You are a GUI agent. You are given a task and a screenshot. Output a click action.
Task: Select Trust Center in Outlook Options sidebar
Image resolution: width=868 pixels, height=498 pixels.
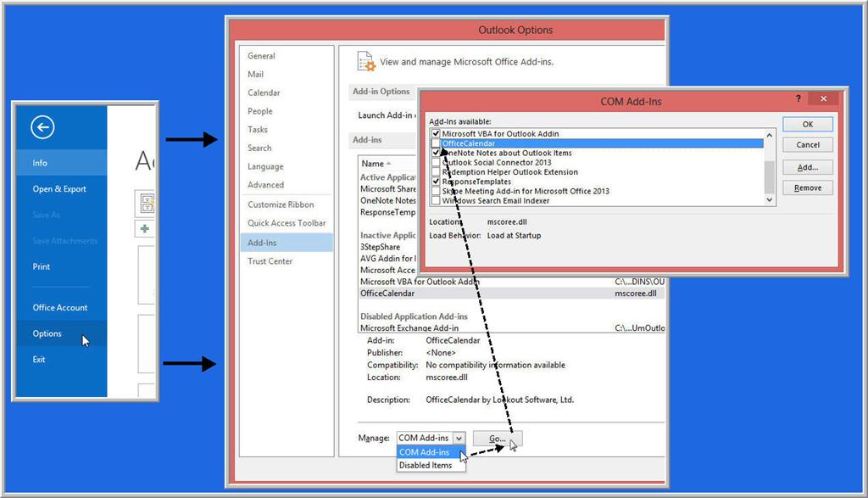tap(270, 261)
